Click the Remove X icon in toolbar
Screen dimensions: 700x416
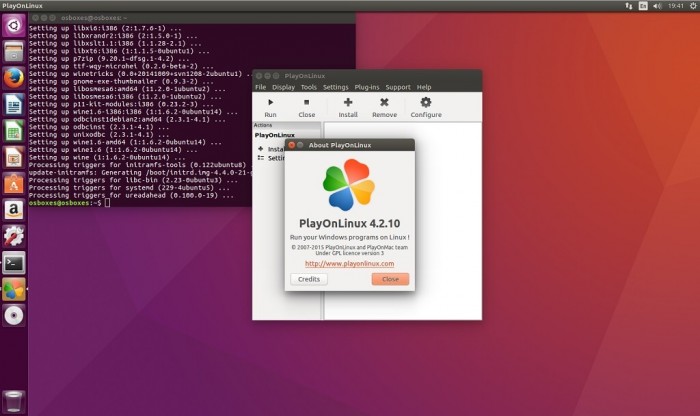pyautogui.click(x=384, y=103)
